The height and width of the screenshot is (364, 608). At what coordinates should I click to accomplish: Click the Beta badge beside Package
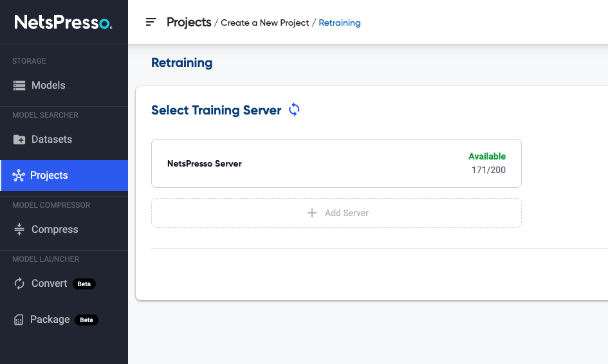86,320
